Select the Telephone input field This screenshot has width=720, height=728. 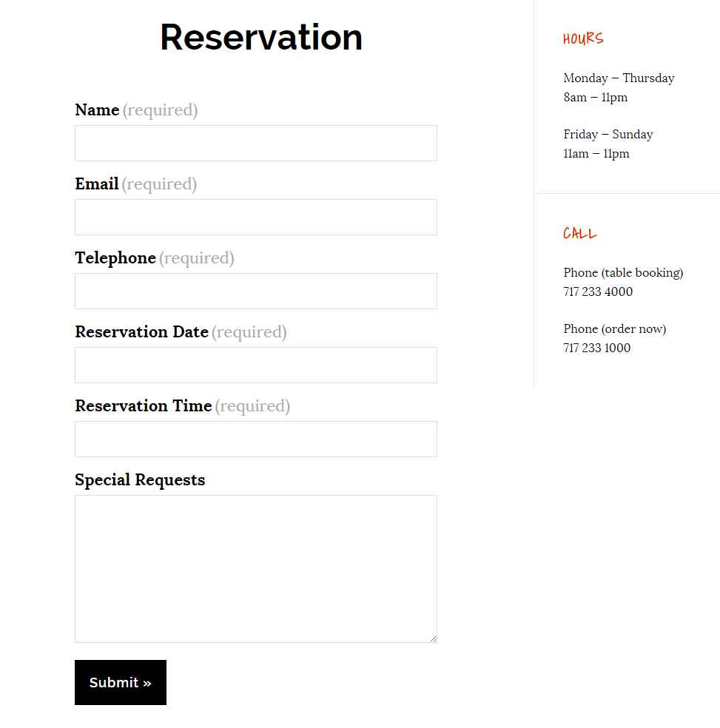[256, 291]
